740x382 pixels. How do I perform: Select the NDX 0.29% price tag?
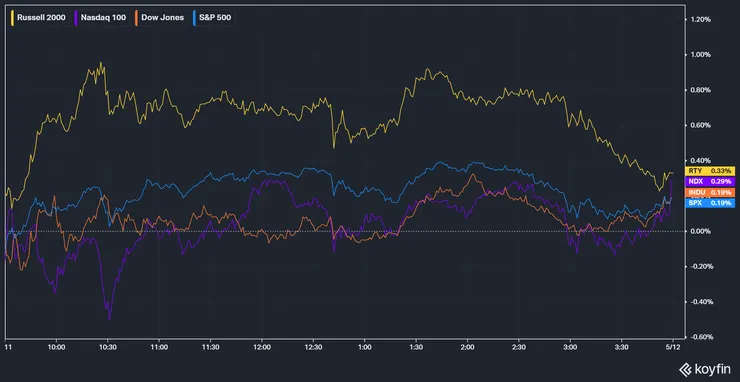tap(709, 181)
